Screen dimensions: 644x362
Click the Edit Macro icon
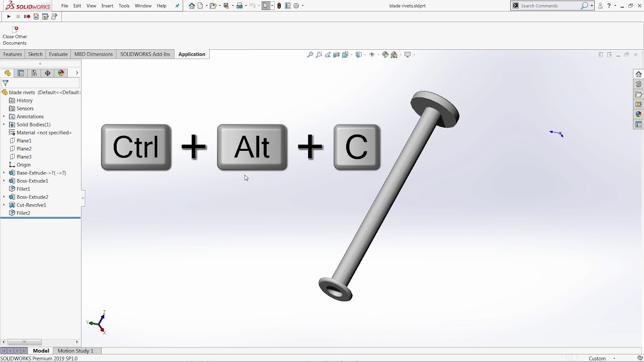[45, 16]
